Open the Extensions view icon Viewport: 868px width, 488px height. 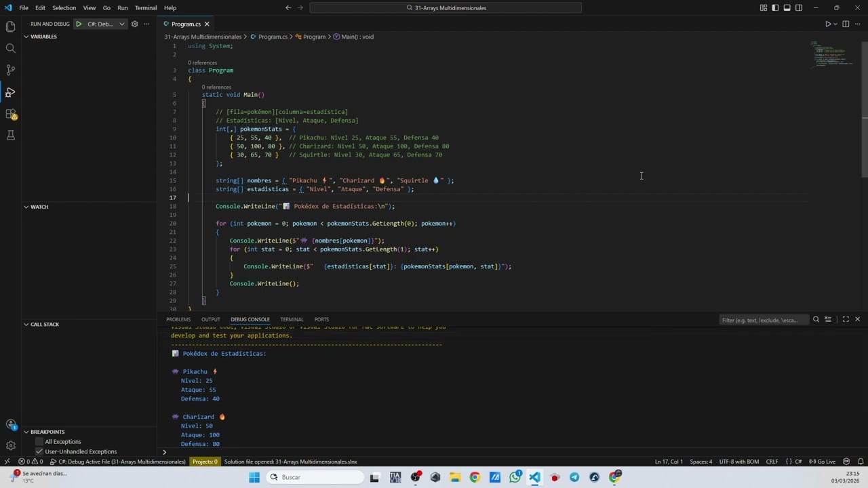[x=10, y=114]
